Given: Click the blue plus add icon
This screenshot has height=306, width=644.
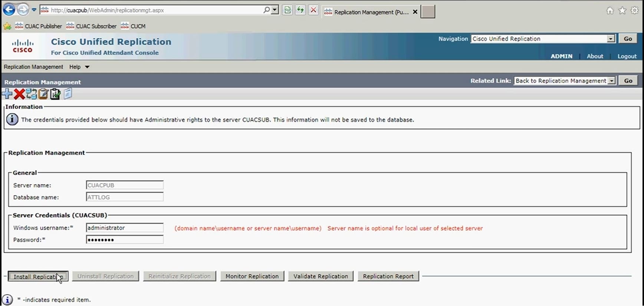Looking at the screenshot, I should [x=7, y=94].
